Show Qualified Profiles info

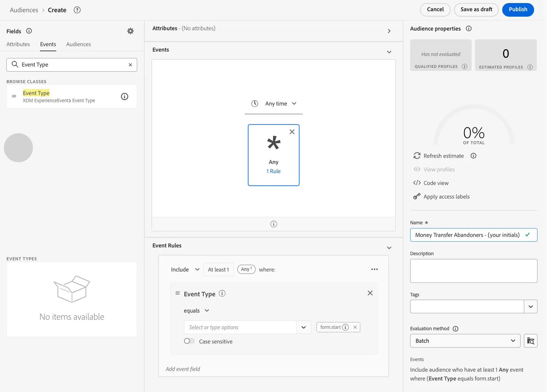[x=464, y=67]
